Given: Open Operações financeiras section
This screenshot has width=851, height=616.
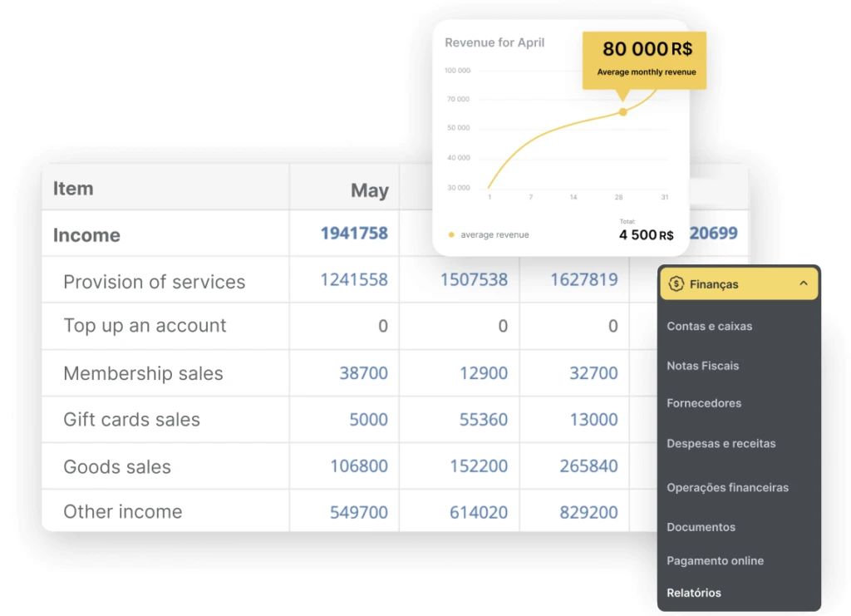Looking at the screenshot, I should pyautogui.click(x=727, y=488).
